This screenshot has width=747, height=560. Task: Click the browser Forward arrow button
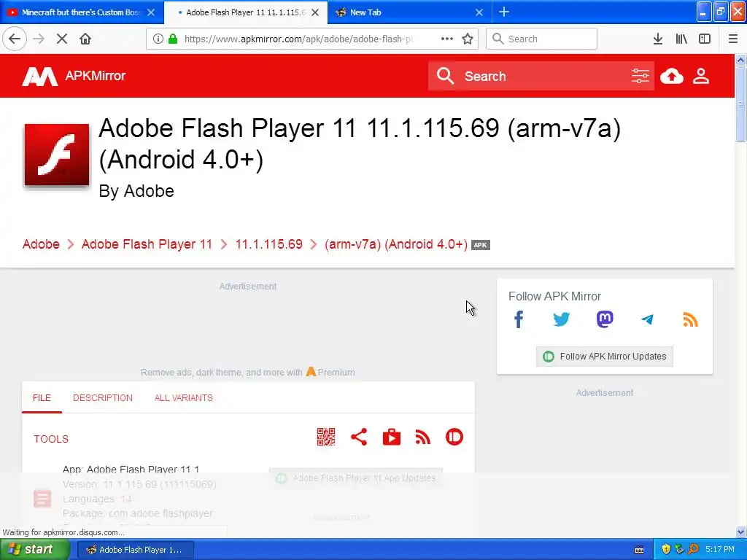[x=39, y=39]
